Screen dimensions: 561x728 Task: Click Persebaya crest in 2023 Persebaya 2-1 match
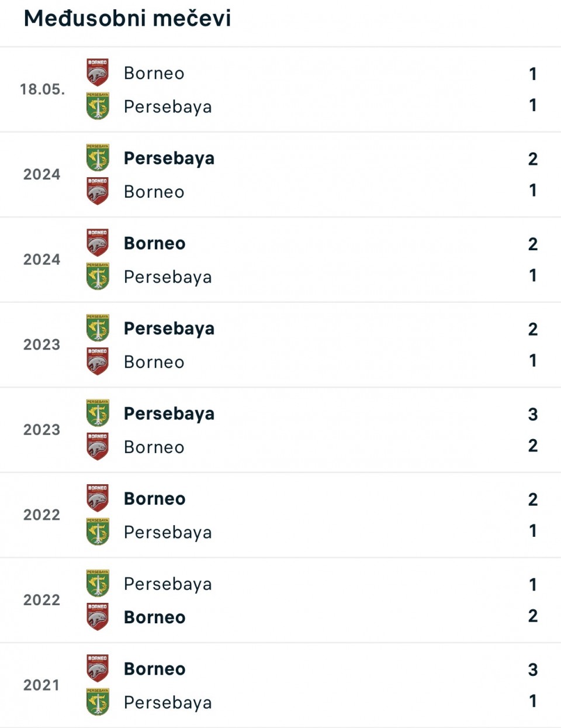[x=98, y=328]
